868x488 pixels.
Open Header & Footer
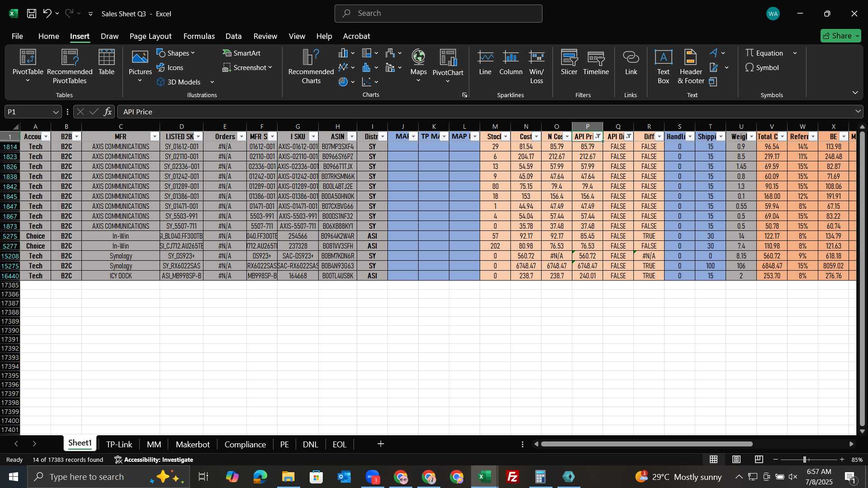(691, 66)
